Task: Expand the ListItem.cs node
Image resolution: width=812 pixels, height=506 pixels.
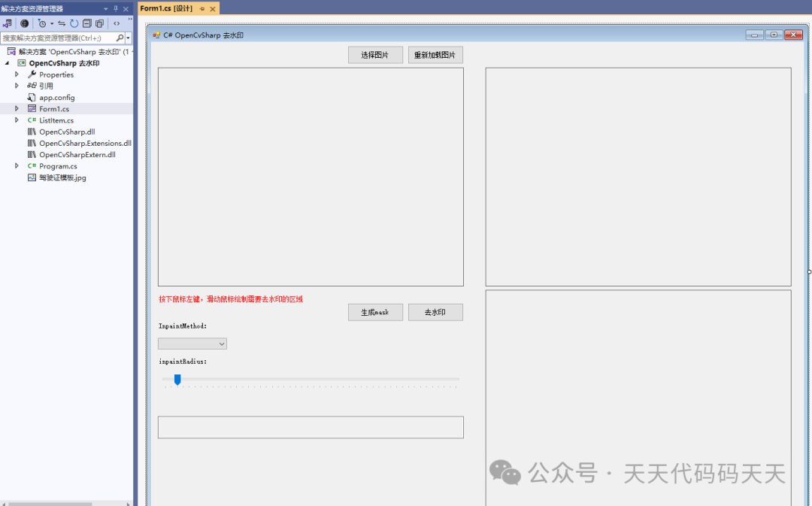Action: pyautogui.click(x=17, y=120)
